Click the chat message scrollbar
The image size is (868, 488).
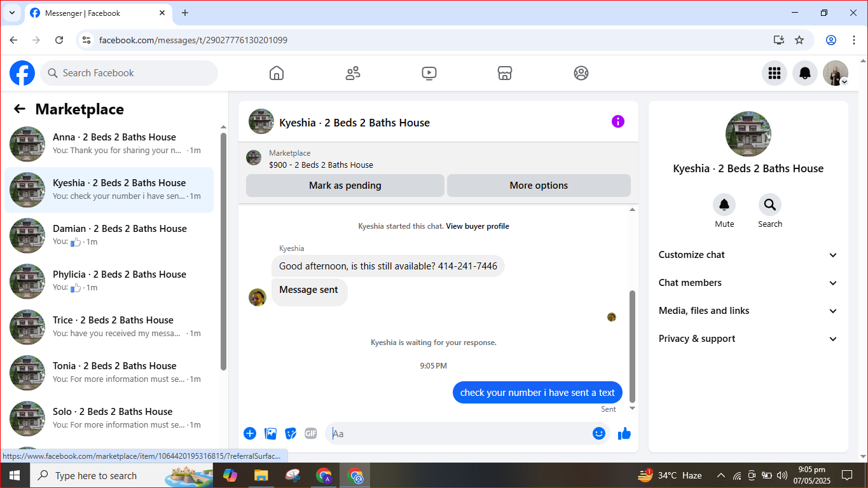click(632, 346)
